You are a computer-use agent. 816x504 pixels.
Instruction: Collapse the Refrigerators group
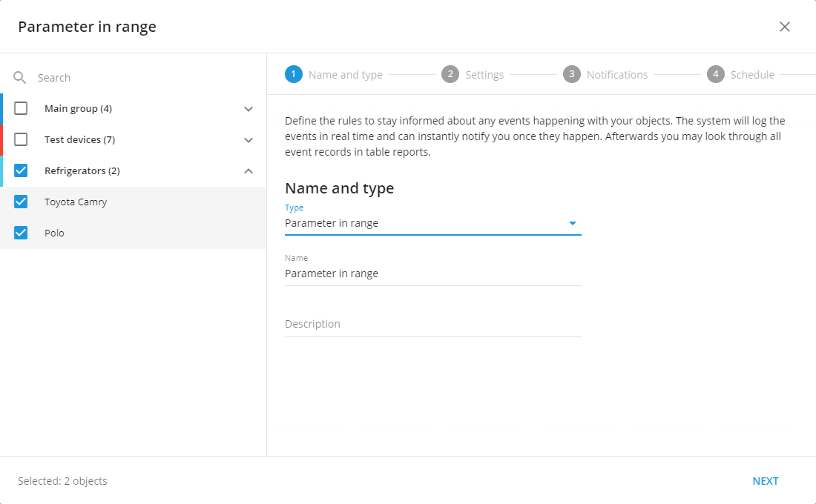coord(249,170)
